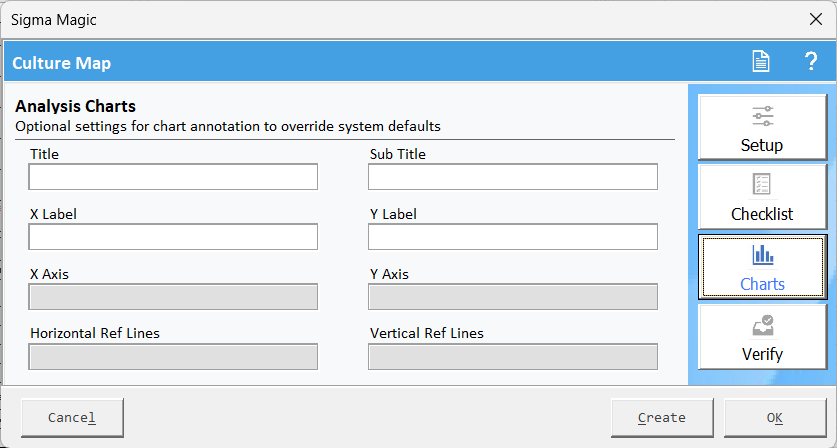Open the document notes icon in header

click(x=761, y=61)
